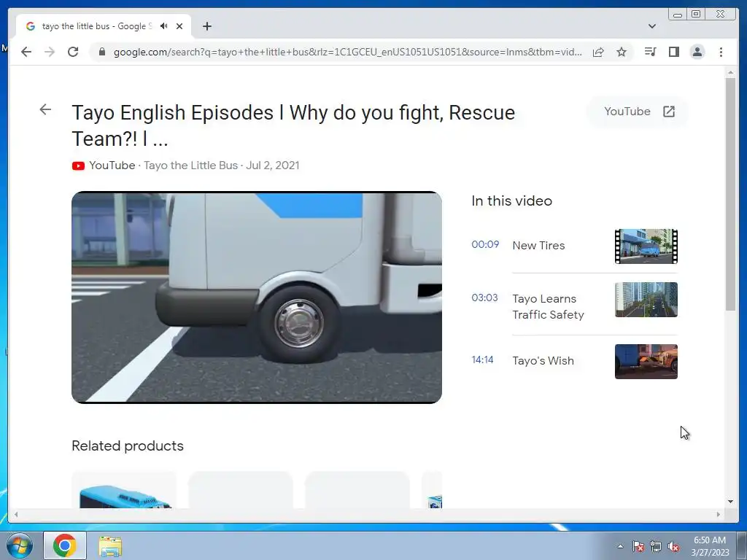This screenshot has height=560, width=747.
Task: Click the scrollbar down arrow
Action: (730, 502)
